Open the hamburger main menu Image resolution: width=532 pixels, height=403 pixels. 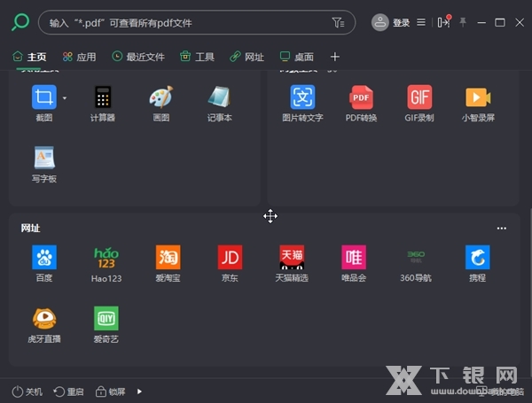coord(421,22)
